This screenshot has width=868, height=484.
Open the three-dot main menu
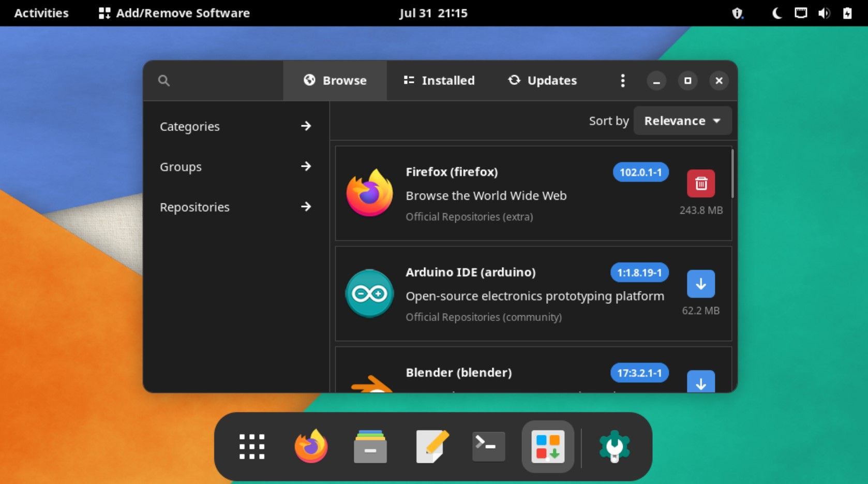tap(622, 80)
